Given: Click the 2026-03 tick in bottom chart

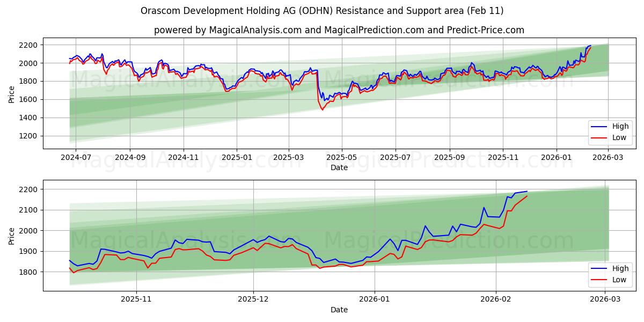Looking at the screenshot, I should [605, 299].
